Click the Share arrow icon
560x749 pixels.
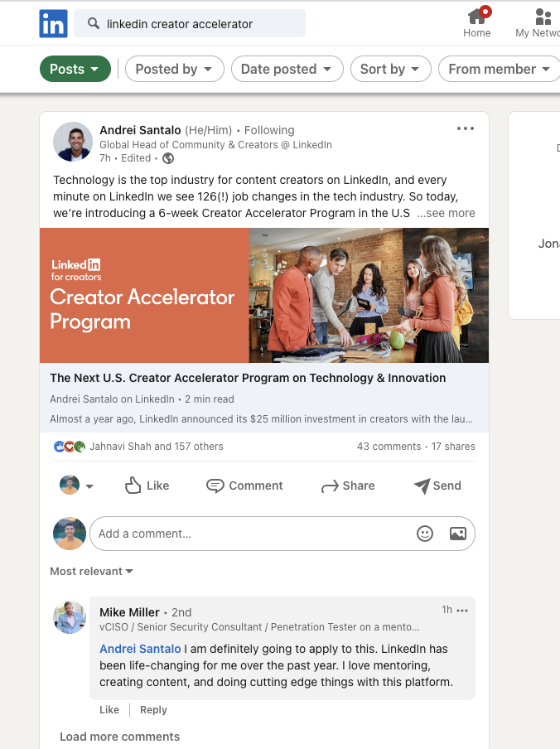tap(331, 486)
